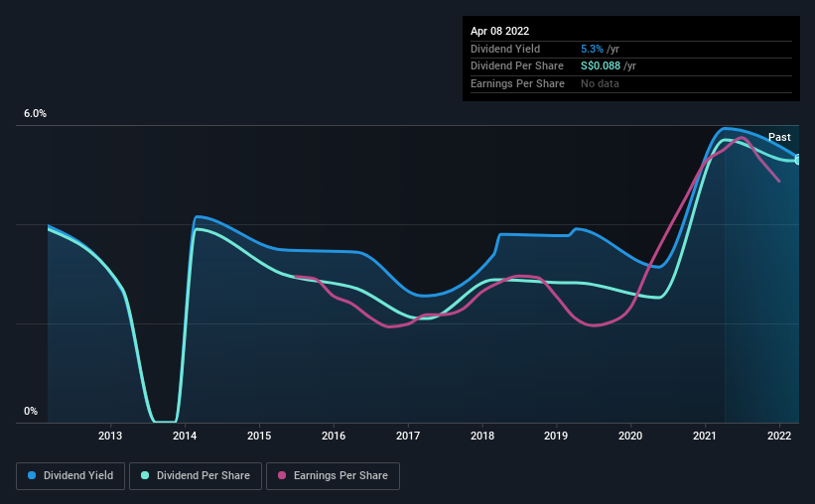Click the Apr 08 2022 tooltip date
Image resolution: width=815 pixels, height=504 pixels.
click(x=499, y=31)
